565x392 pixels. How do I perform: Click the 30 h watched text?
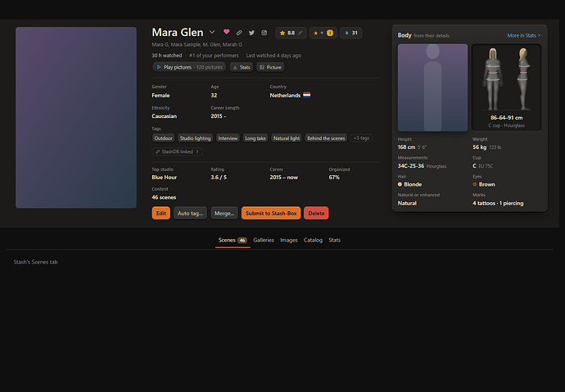click(x=167, y=56)
